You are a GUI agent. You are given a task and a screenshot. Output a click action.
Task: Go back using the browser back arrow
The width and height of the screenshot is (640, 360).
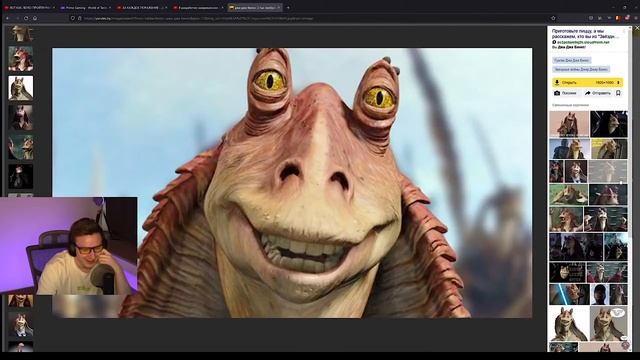click(x=7, y=18)
